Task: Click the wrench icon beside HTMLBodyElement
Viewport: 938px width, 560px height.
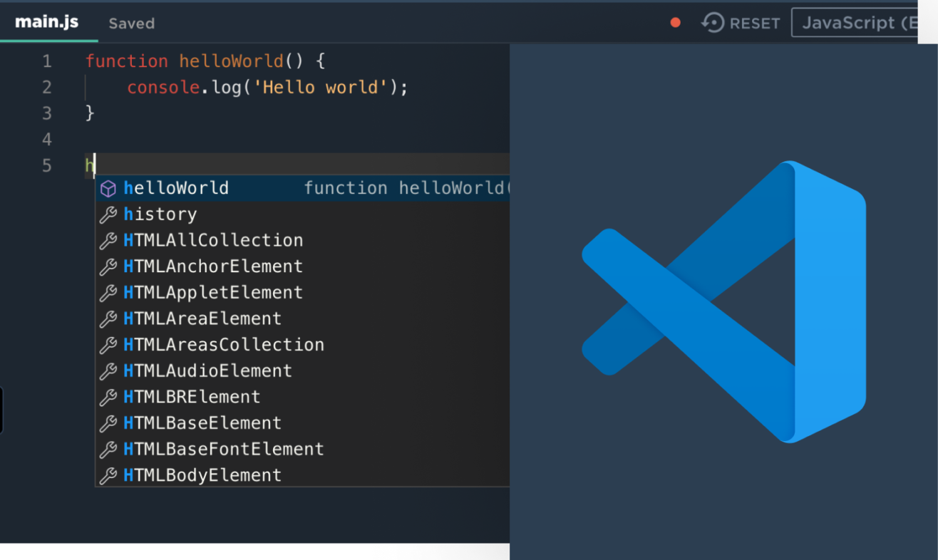Action: (x=108, y=475)
